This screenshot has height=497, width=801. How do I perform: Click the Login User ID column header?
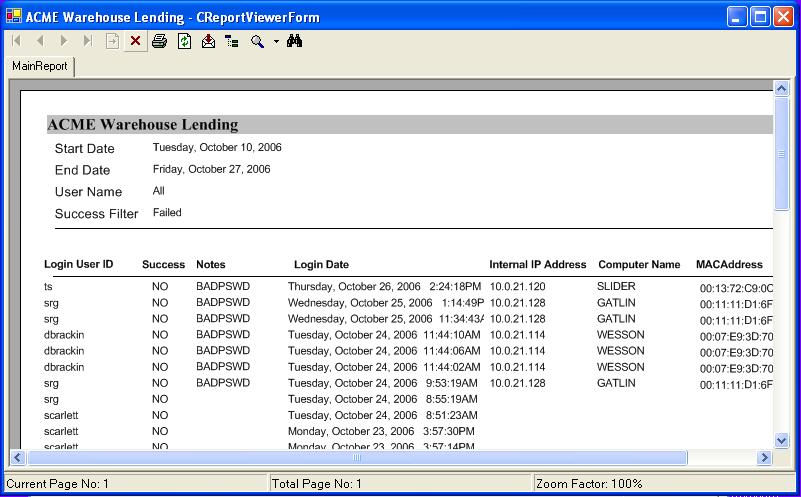(x=79, y=264)
